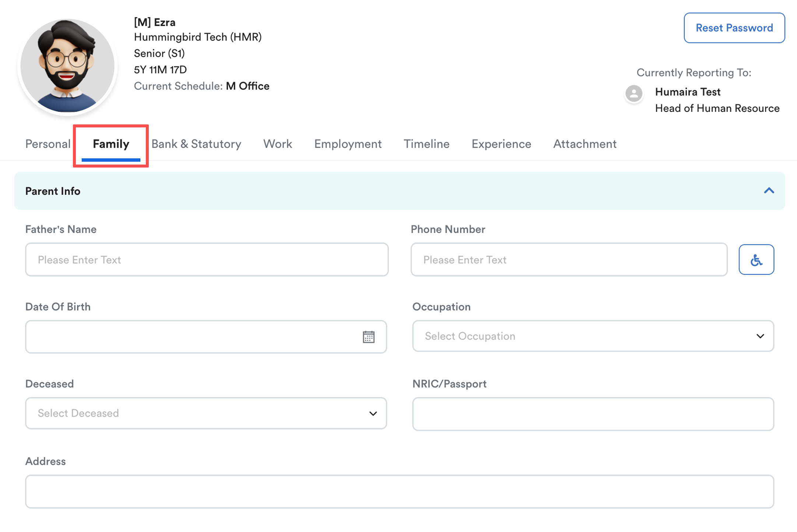The width and height of the screenshot is (797, 532).
Task: Click Humaira Test's avatar icon
Action: click(x=633, y=94)
